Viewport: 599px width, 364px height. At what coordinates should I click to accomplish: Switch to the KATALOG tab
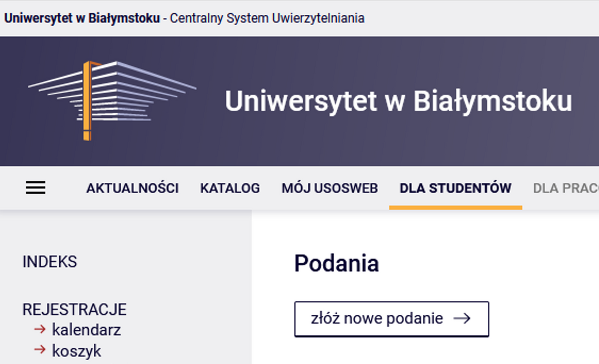tap(230, 188)
